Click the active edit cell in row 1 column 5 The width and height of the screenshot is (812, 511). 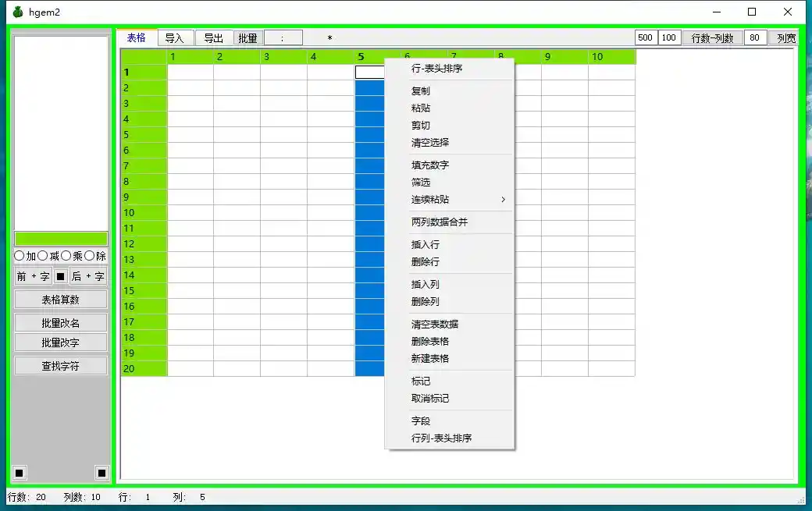pyautogui.click(x=370, y=73)
